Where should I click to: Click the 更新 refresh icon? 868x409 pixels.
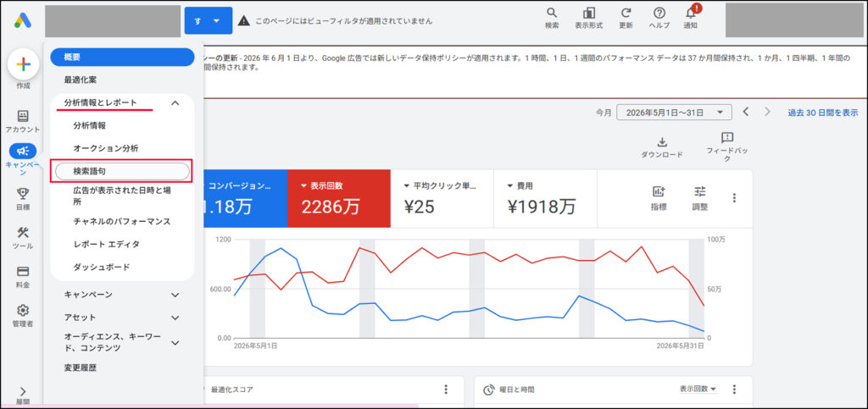click(626, 13)
